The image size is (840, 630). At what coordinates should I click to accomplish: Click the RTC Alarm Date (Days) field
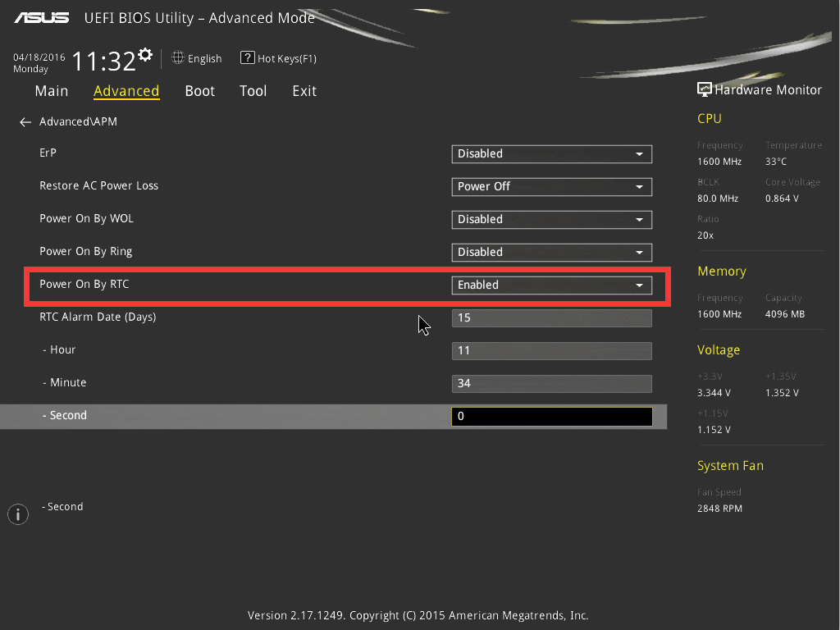click(x=552, y=318)
